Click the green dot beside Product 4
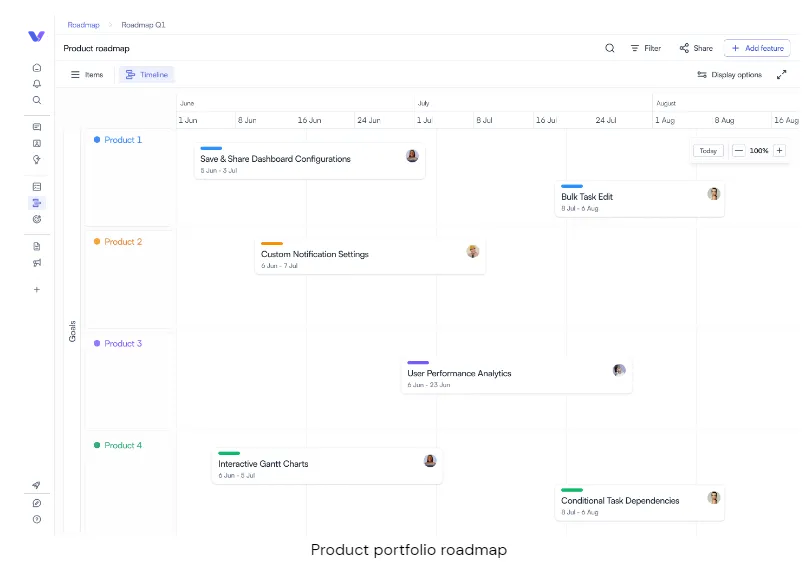 [97, 445]
